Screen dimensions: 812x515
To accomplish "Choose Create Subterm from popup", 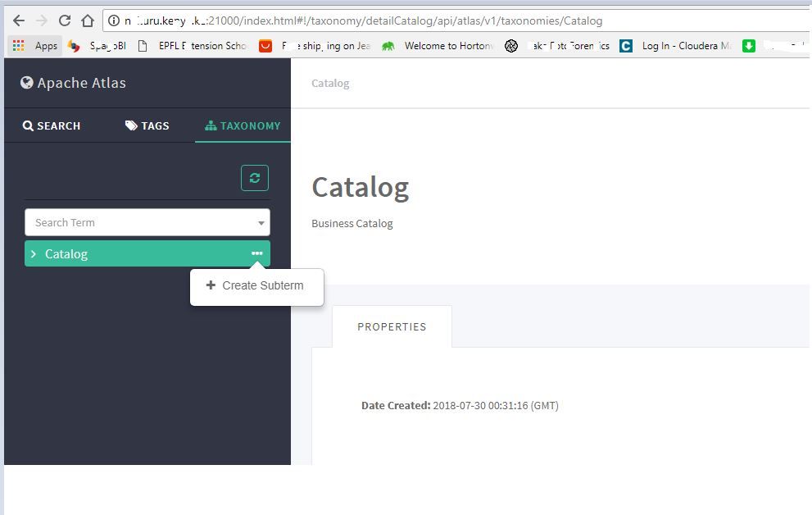I will [256, 285].
